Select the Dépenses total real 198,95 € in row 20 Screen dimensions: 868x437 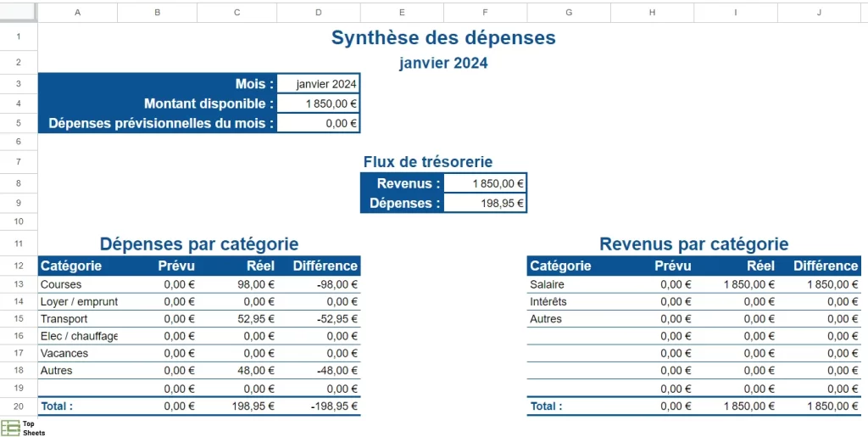pyautogui.click(x=237, y=406)
